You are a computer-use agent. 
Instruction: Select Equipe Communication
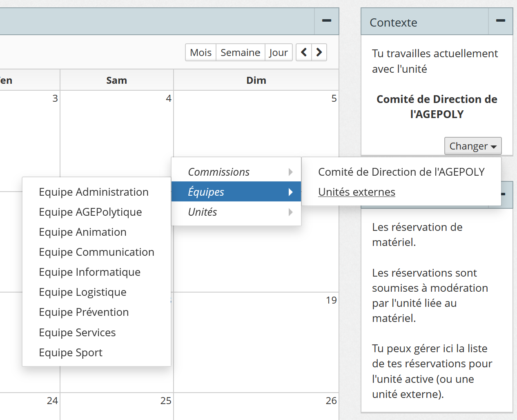pyautogui.click(x=96, y=252)
